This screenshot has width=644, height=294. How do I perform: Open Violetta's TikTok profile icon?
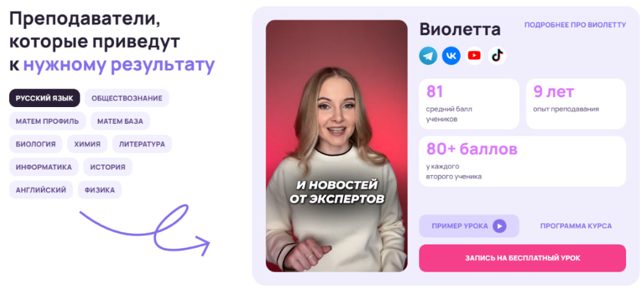[497, 56]
